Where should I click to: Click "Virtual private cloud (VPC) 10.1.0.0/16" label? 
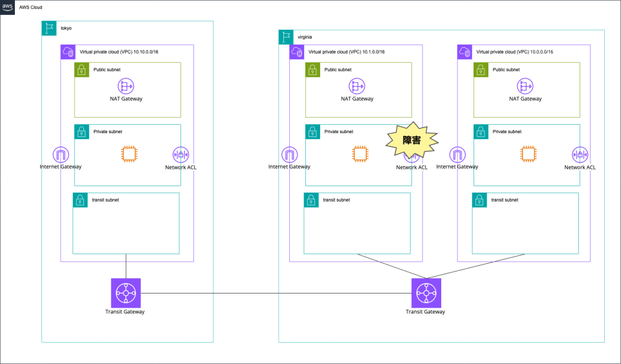click(x=347, y=52)
